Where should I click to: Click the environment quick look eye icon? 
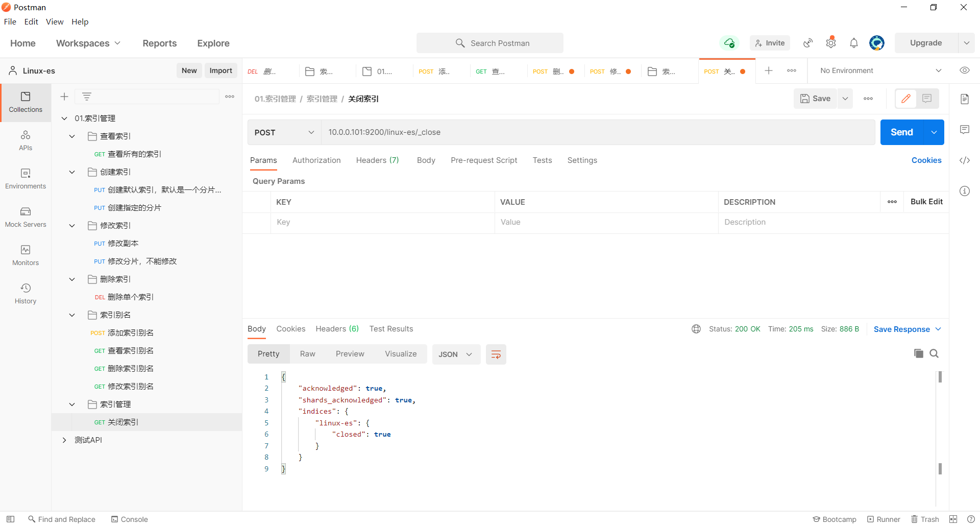click(x=965, y=70)
